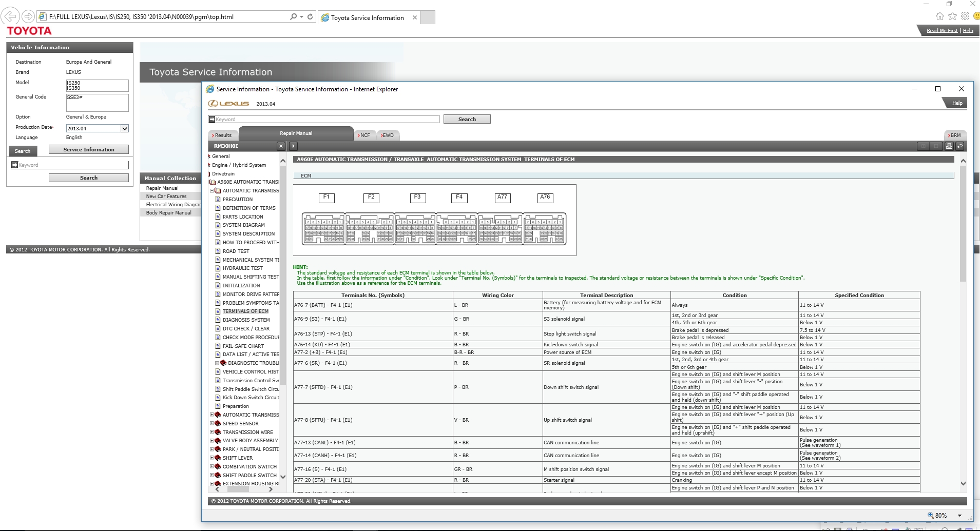Screen dimensions: 980x531
Task: Click the play arrow next to RM30H0E
Action: coord(293,146)
